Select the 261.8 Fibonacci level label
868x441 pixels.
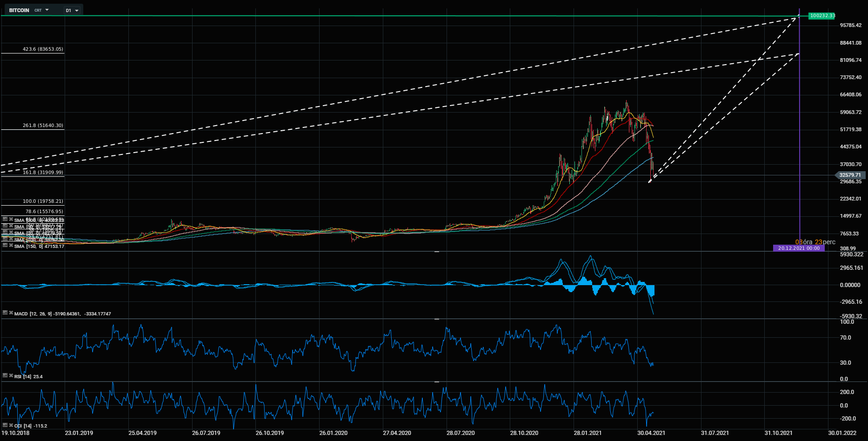coord(43,126)
